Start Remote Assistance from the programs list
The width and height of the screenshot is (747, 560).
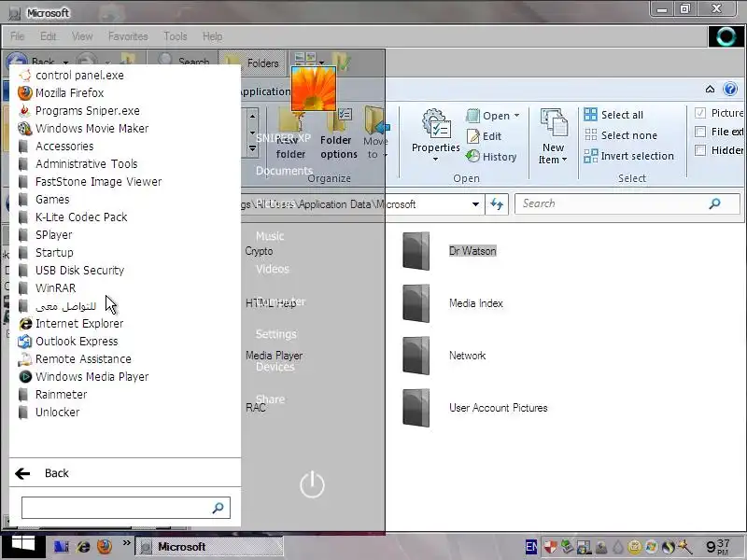(x=75, y=358)
